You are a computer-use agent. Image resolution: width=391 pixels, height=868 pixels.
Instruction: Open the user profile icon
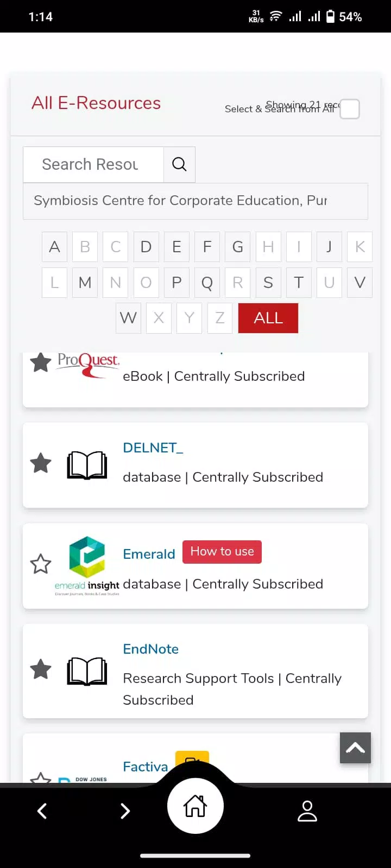[307, 811]
